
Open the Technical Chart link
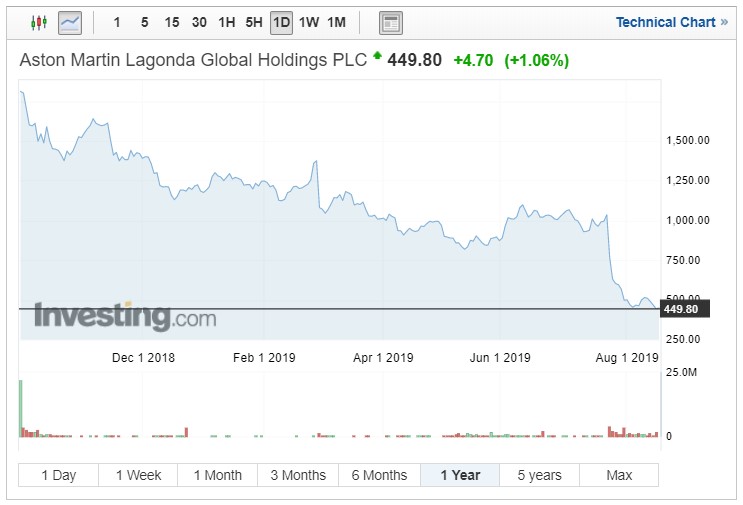pyautogui.click(x=671, y=22)
